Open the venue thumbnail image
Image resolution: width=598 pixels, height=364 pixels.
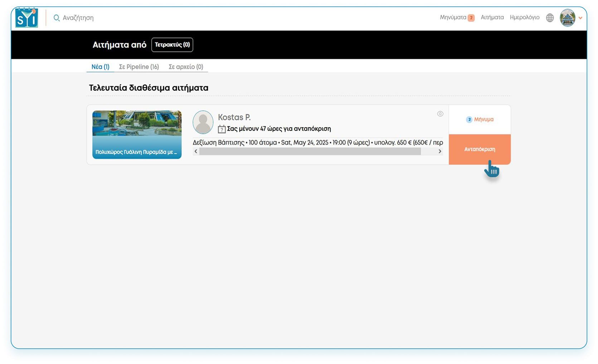[137, 134]
